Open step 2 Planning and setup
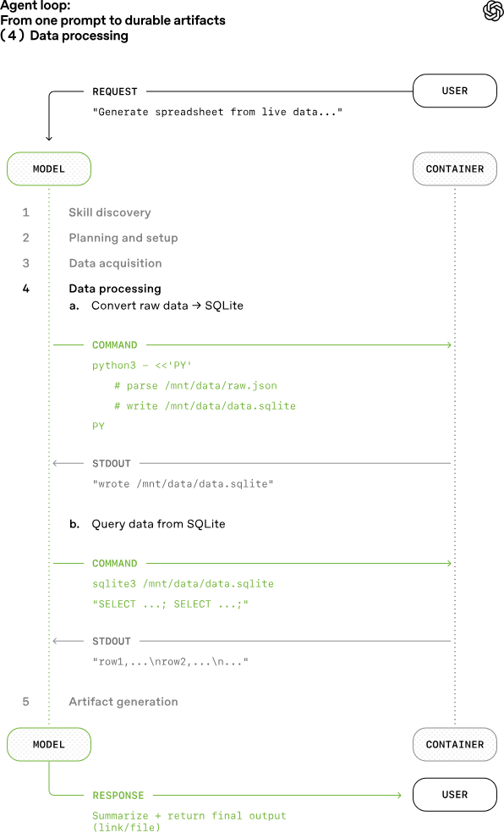Screen dimensions: 504x838 [123, 238]
